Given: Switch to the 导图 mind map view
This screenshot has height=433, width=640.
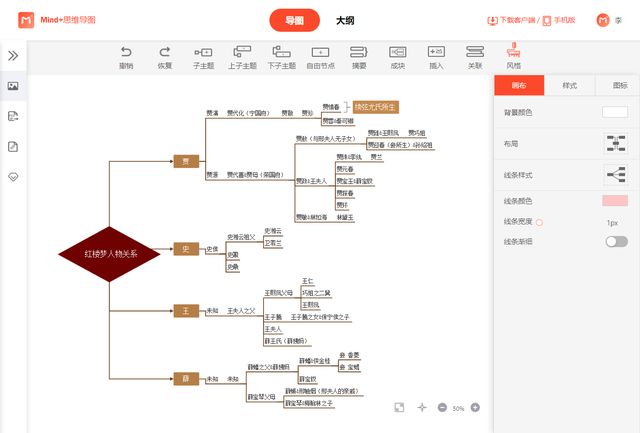Looking at the screenshot, I should pos(294,20).
